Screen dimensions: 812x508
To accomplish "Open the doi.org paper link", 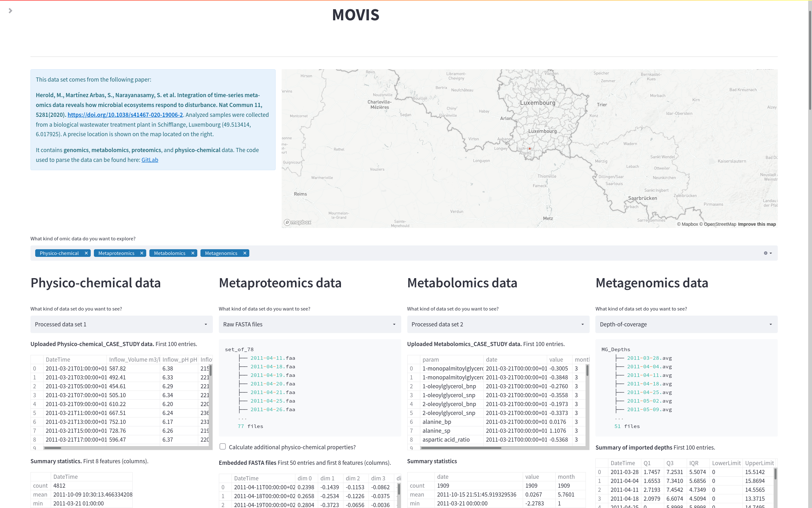I will click(x=125, y=115).
